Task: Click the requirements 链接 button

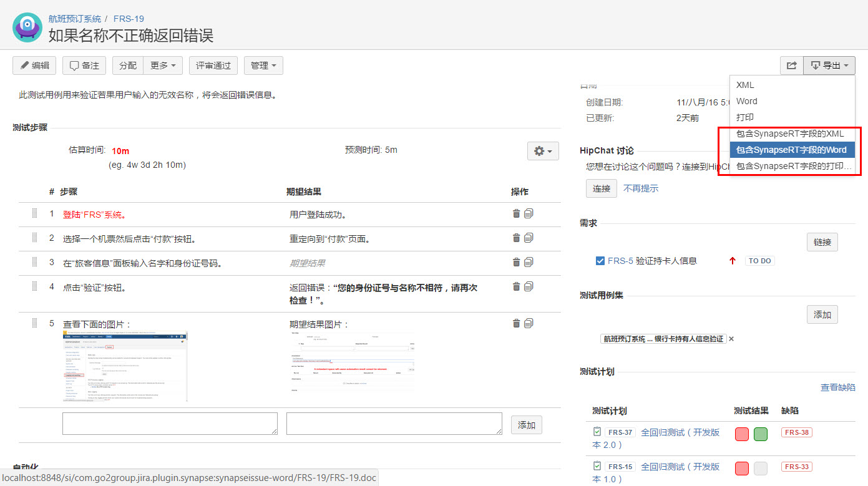Action: coord(822,242)
